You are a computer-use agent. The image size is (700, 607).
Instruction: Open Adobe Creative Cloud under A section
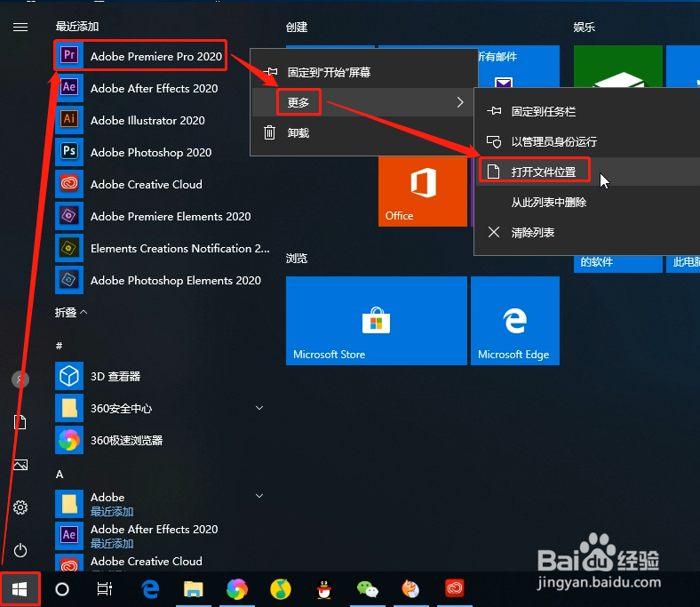tap(154, 562)
